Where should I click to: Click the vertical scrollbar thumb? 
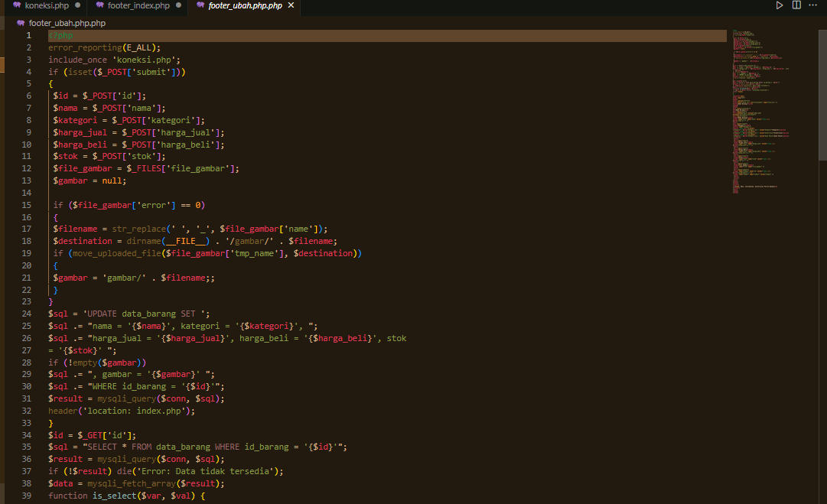click(822, 95)
